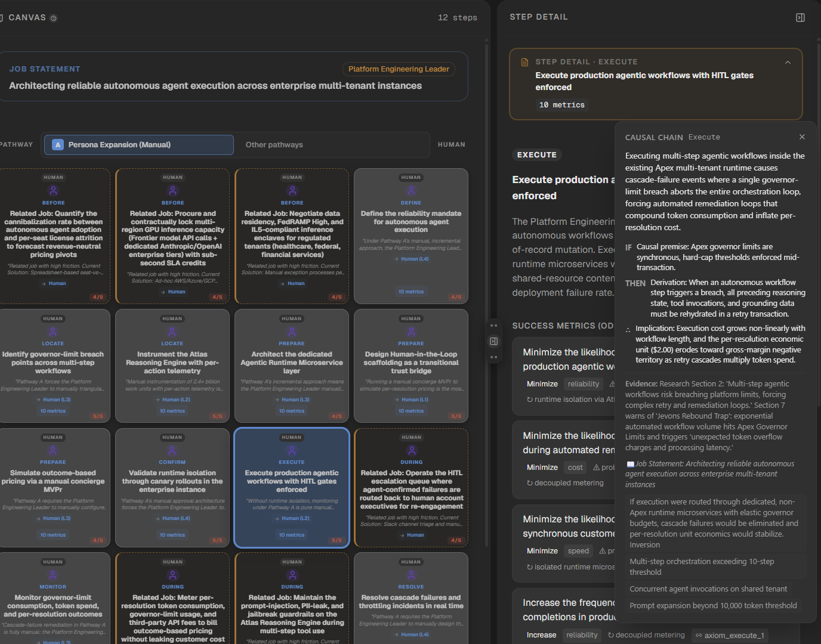Click Human (L1) tag on Human-in-the-Loop scaffolding card
This screenshot has height=644, width=821.
411,400
